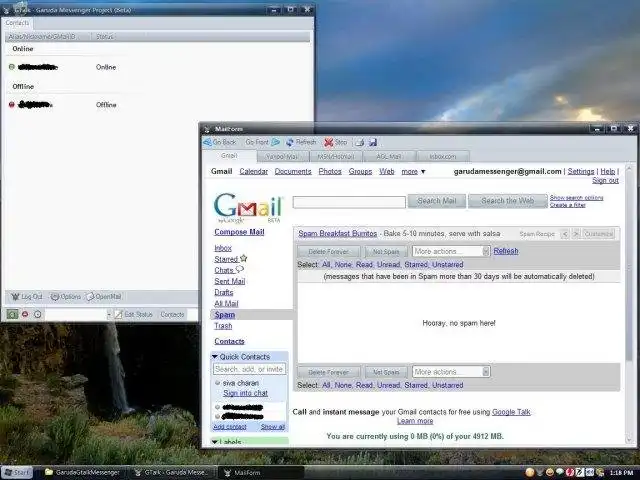The image size is (640, 480).
Task: Click the Contacts button at GTalk bottom bar
Action: (172, 314)
